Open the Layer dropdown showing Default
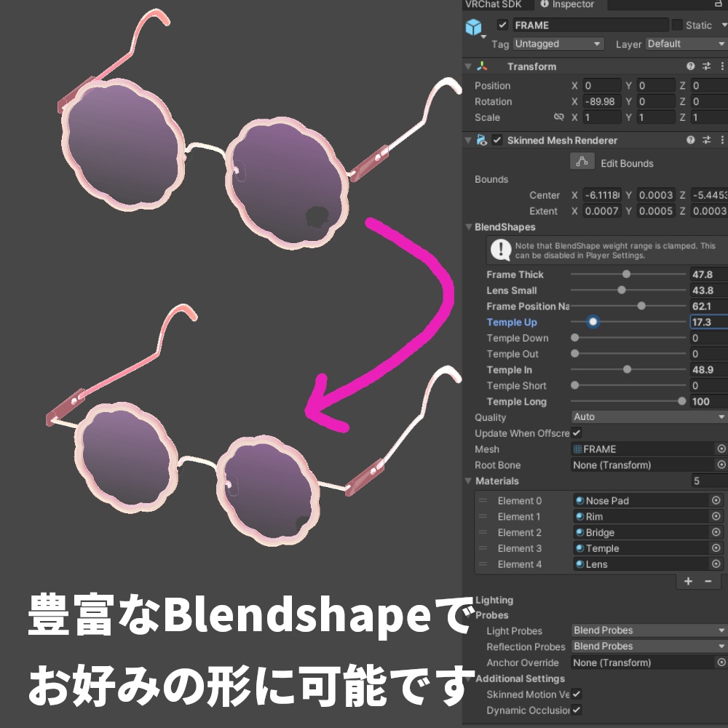 click(687, 44)
